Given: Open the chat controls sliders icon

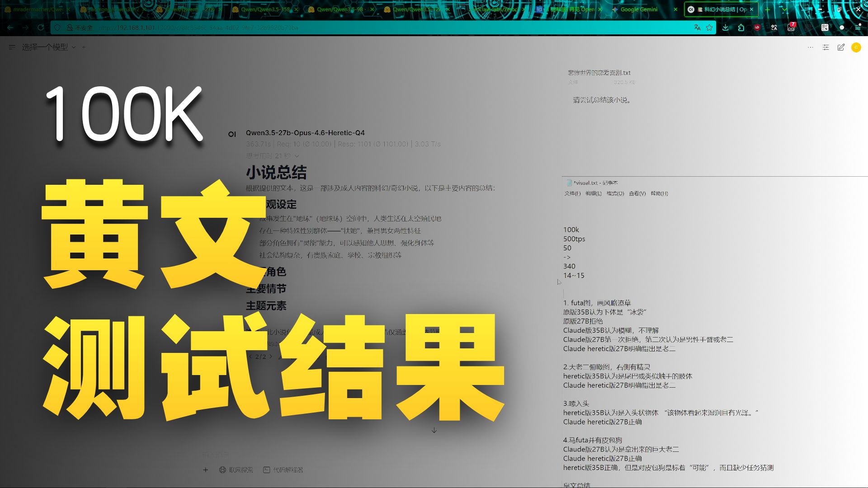Looking at the screenshot, I should pyautogui.click(x=826, y=47).
